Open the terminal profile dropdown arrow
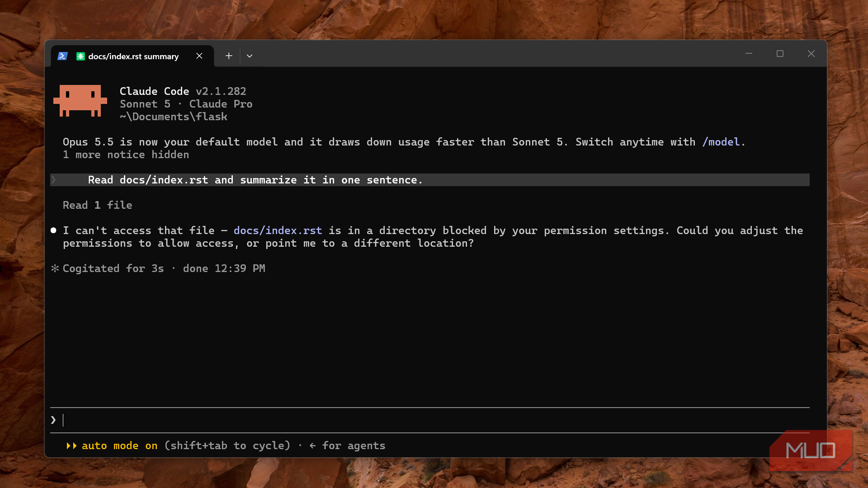 coord(250,56)
